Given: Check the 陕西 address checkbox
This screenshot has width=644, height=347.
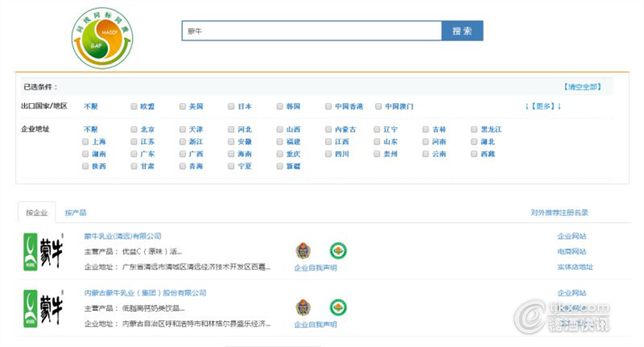Looking at the screenshot, I should [x=85, y=167].
